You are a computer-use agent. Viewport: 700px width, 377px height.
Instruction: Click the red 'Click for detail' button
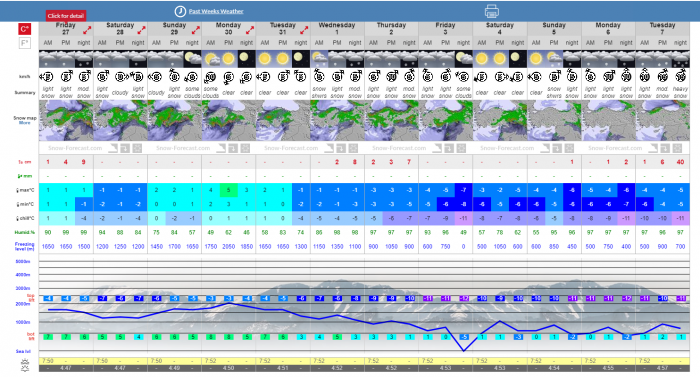pyautogui.click(x=66, y=16)
